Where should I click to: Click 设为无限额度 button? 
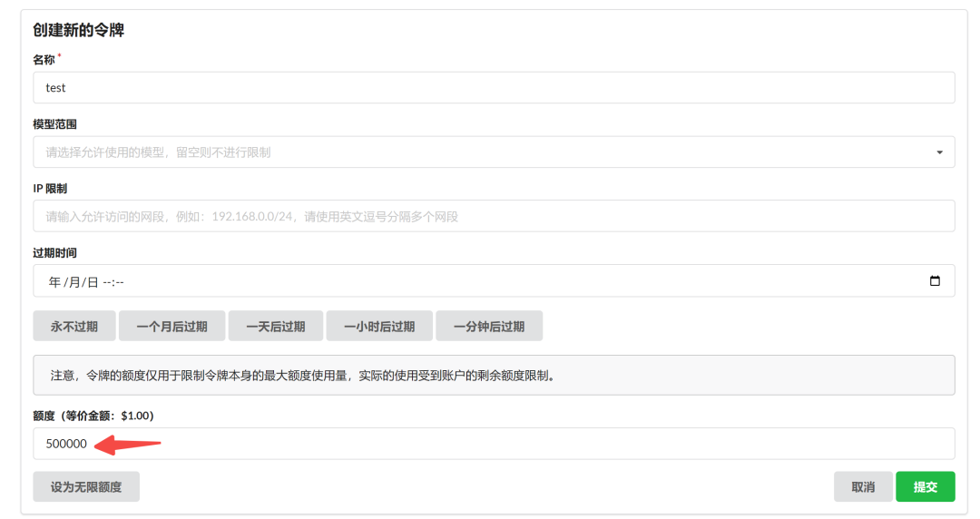click(86, 486)
